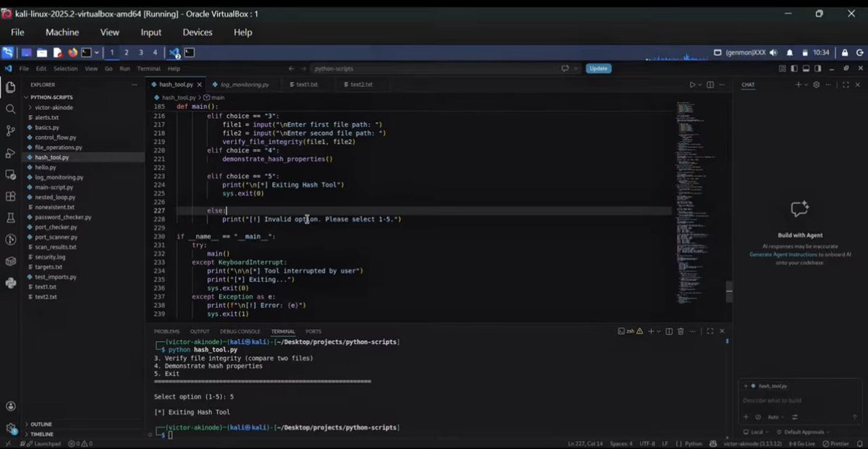Open the Search view in activity bar
The width and height of the screenshot is (868, 449).
(x=10, y=109)
